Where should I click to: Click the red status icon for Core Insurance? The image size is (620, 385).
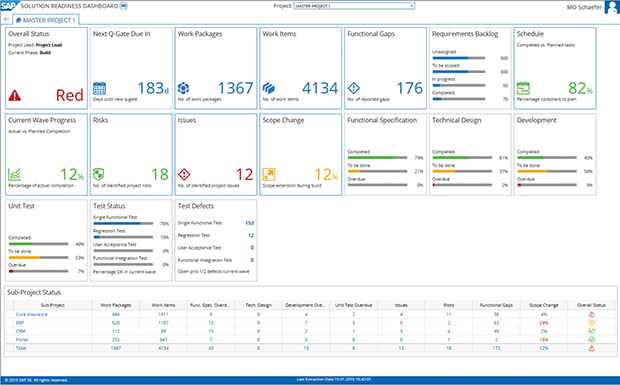coord(592,314)
